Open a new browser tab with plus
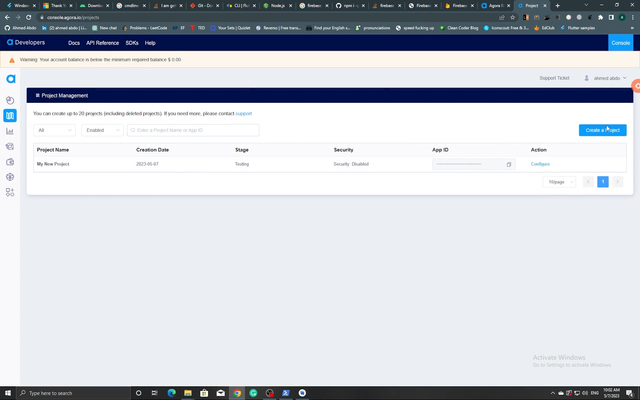The height and width of the screenshot is (400, 640). [x=558, y=6]
